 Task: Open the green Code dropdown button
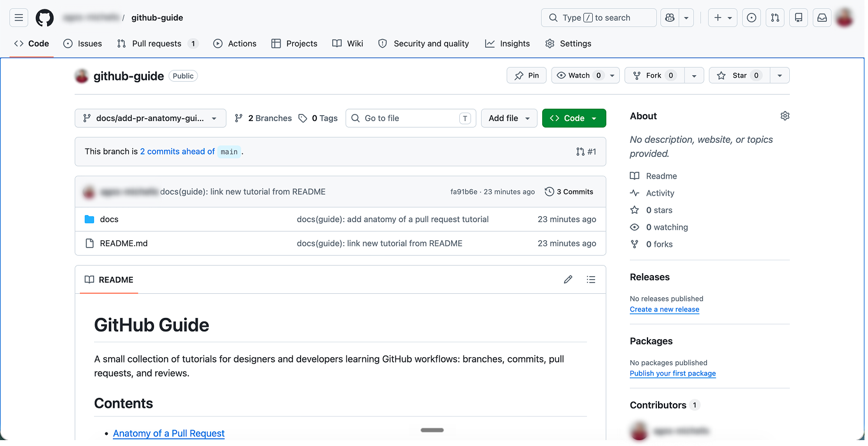[x=574, y=118]
